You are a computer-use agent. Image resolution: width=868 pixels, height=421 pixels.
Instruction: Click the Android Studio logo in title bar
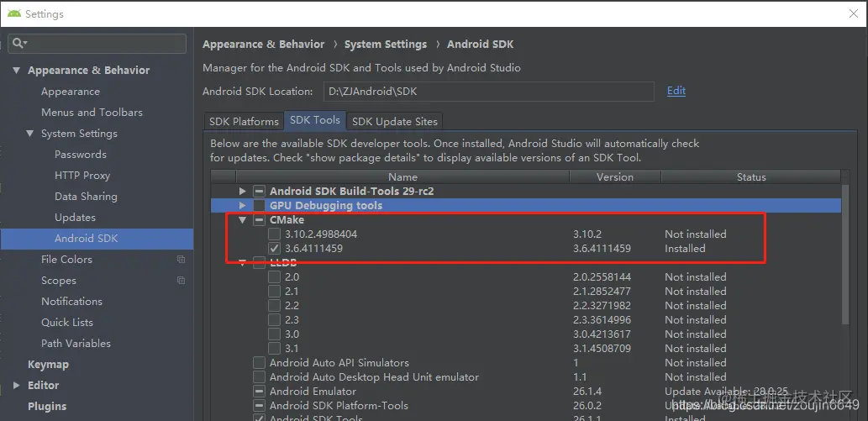point(13,13)
